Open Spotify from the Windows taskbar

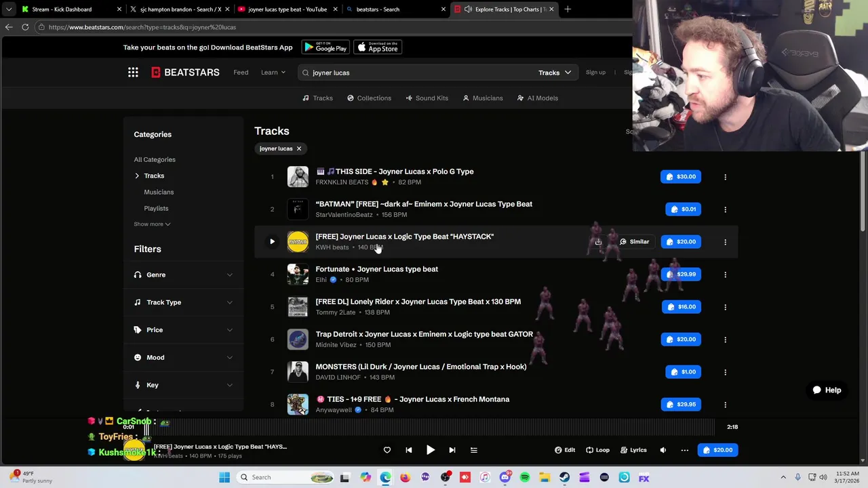pyautogui.click(x=525, y=478)
